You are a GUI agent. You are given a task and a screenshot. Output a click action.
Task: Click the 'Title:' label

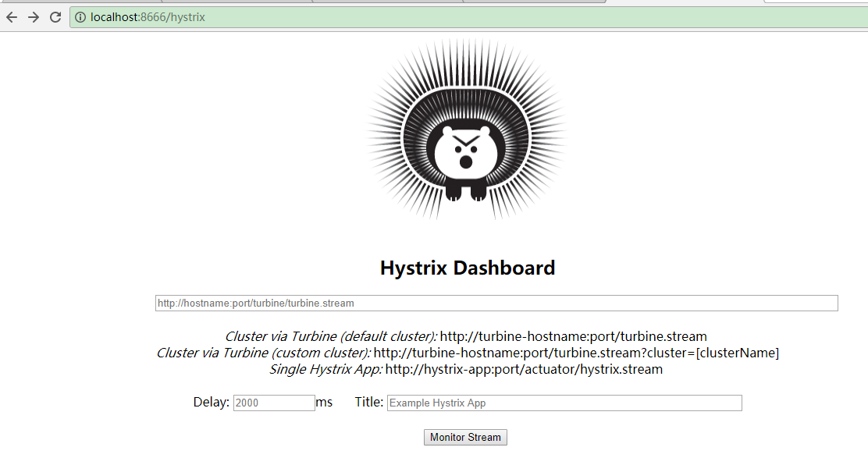click(368, 403)
